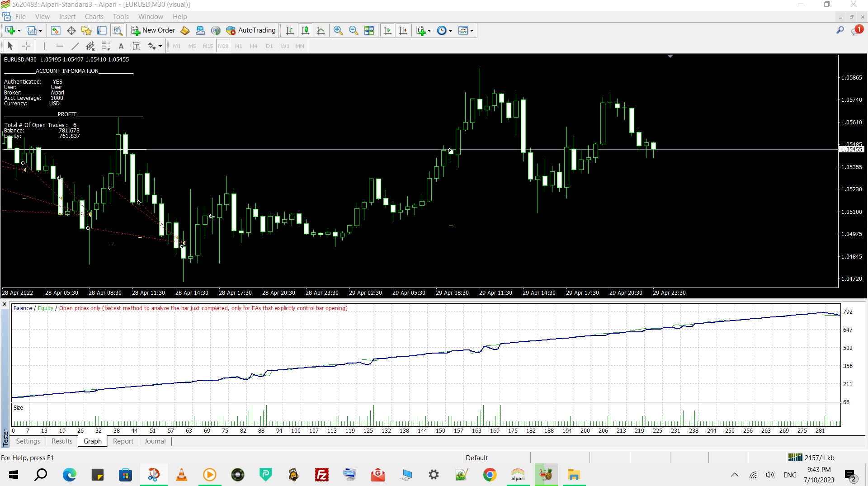868x486 pixels.
Task: Switch chart to line chart mode
Action: [x=321, y=30]
